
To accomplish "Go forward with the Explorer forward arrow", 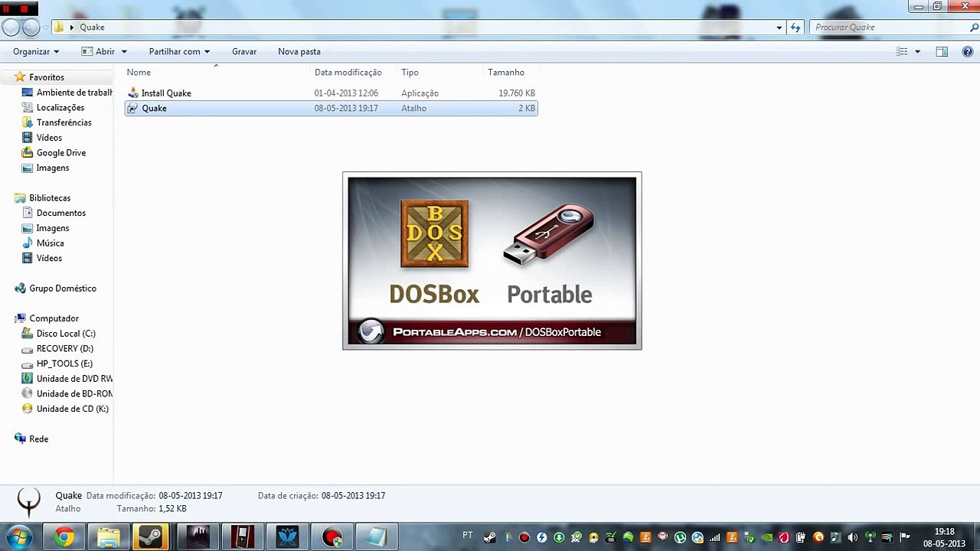I will pyautogui.click(x=31, y=28).
